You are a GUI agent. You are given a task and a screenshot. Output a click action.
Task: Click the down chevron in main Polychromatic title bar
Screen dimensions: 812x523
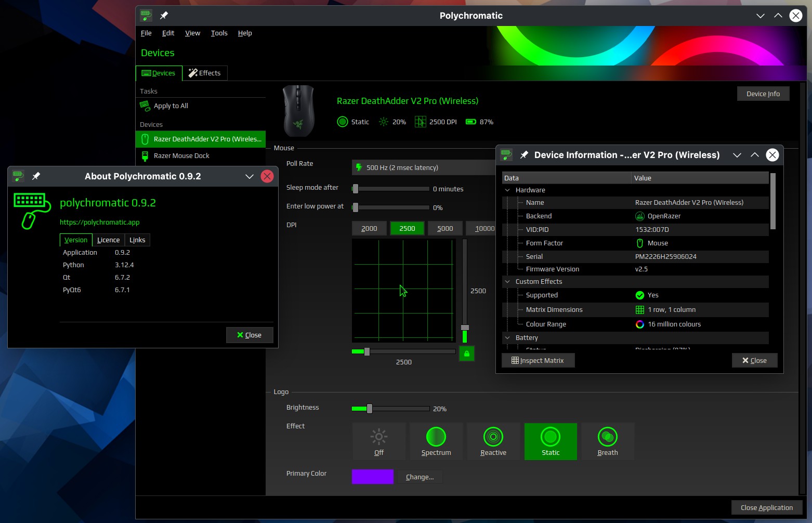(x=760, y=16)
